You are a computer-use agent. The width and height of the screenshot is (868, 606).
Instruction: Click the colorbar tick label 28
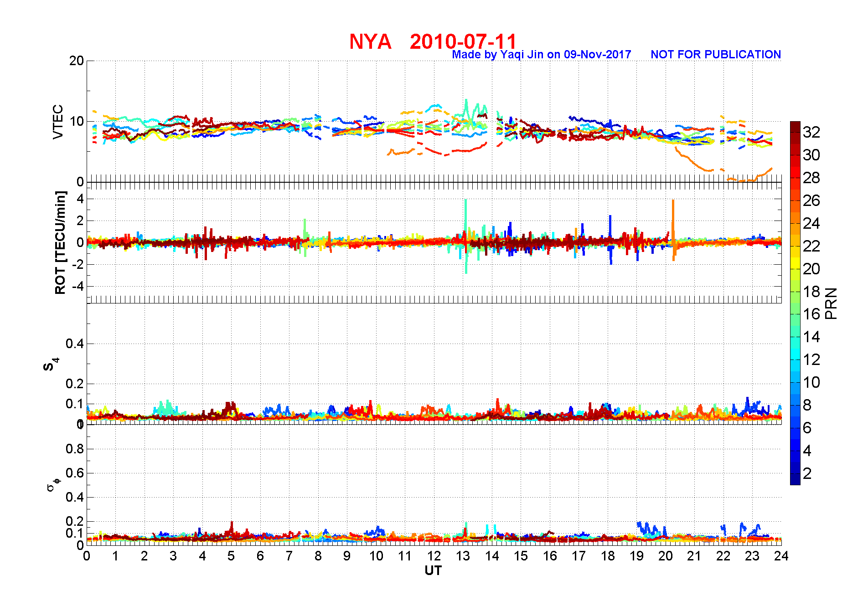(x=811, y=178)
